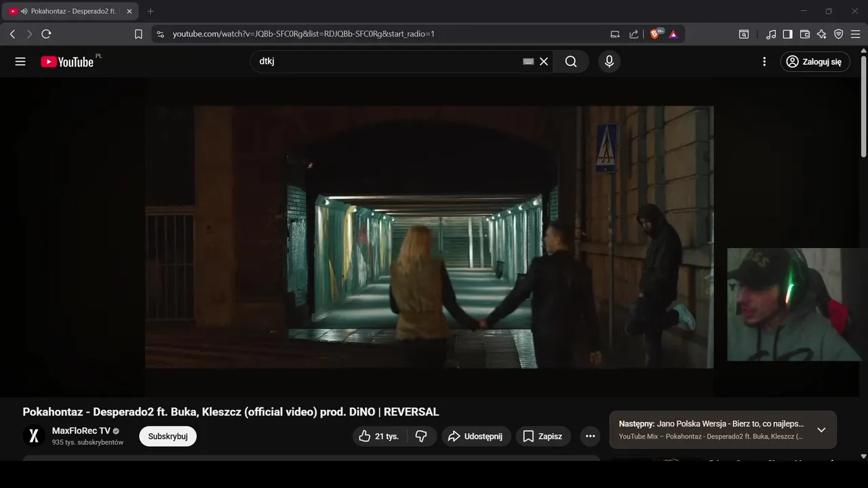Reload the page
The image size is (868, 488).
[x=46, y=34]
